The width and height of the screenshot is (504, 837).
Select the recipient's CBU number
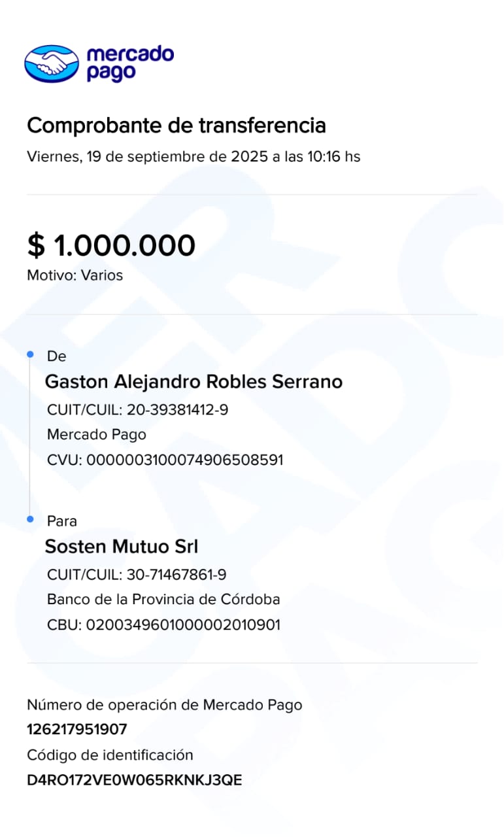click(163, 624)
